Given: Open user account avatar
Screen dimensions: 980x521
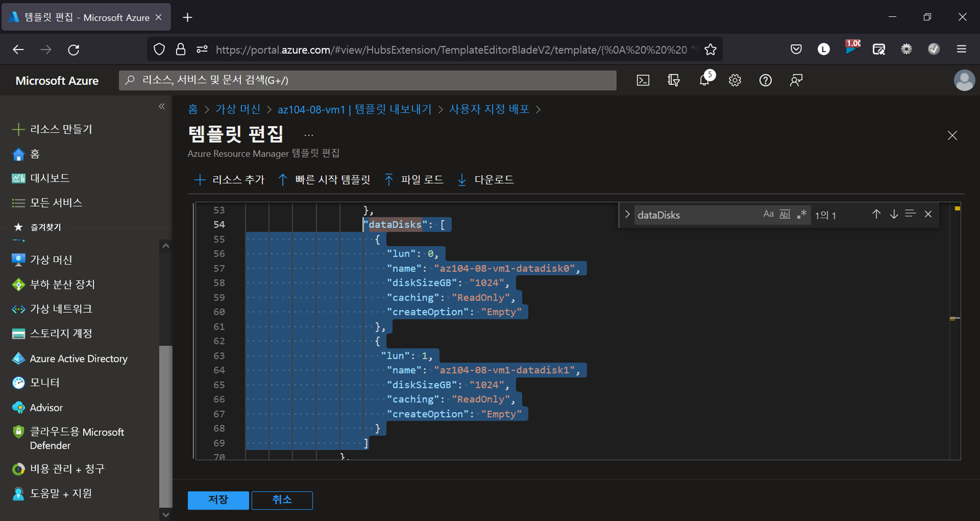Looking at the screenshot, I should coord(964,80).
